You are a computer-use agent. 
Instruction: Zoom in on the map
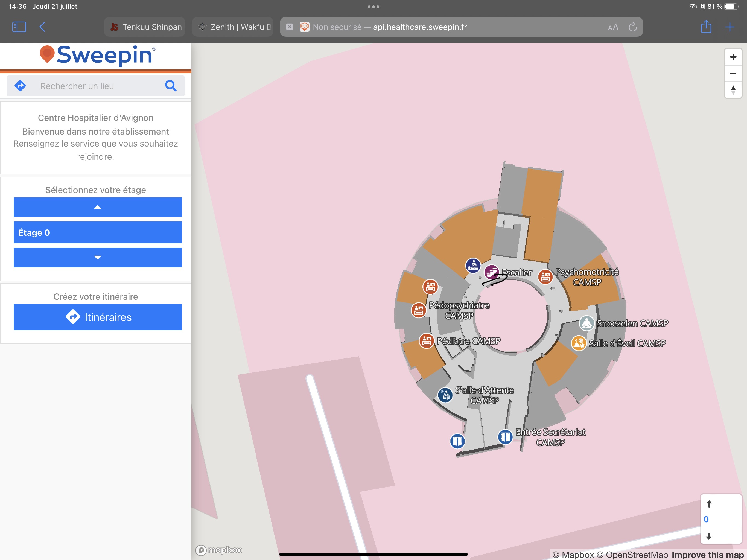click(x=733, y=57)
